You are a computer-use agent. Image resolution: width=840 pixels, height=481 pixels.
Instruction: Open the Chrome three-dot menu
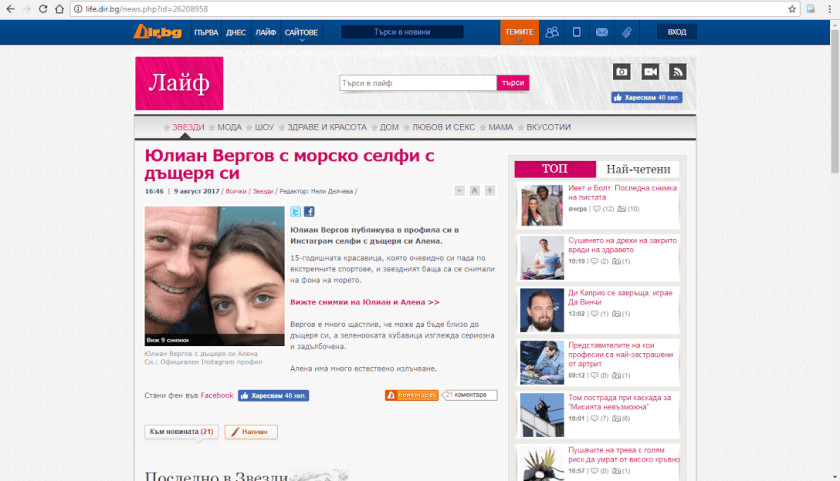(x=829, y=9)
